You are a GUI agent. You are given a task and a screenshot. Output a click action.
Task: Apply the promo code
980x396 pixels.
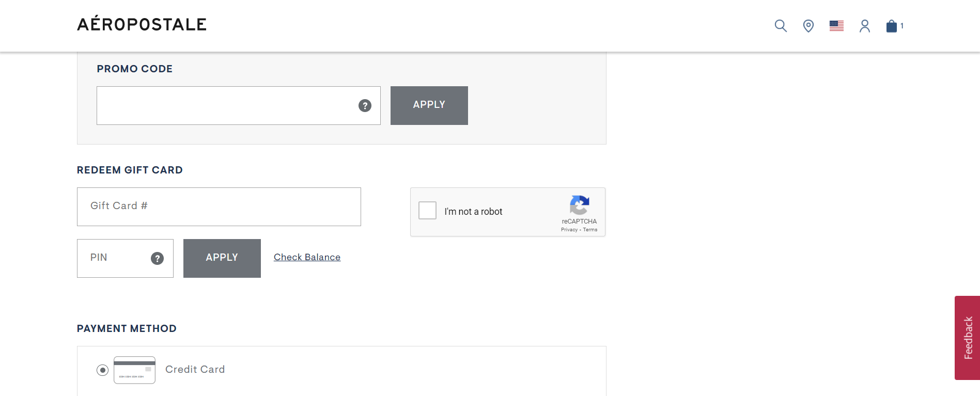coord(429,105)
